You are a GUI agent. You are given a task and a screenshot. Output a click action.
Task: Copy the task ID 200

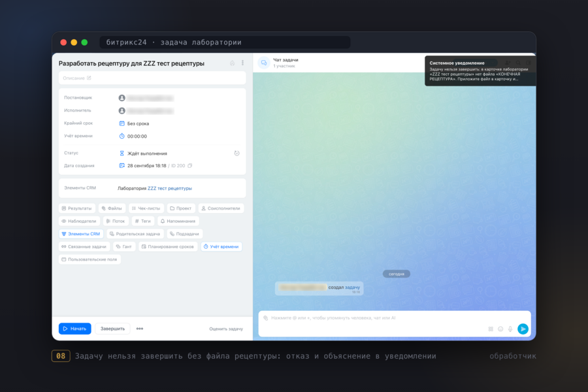pos(189,166)
